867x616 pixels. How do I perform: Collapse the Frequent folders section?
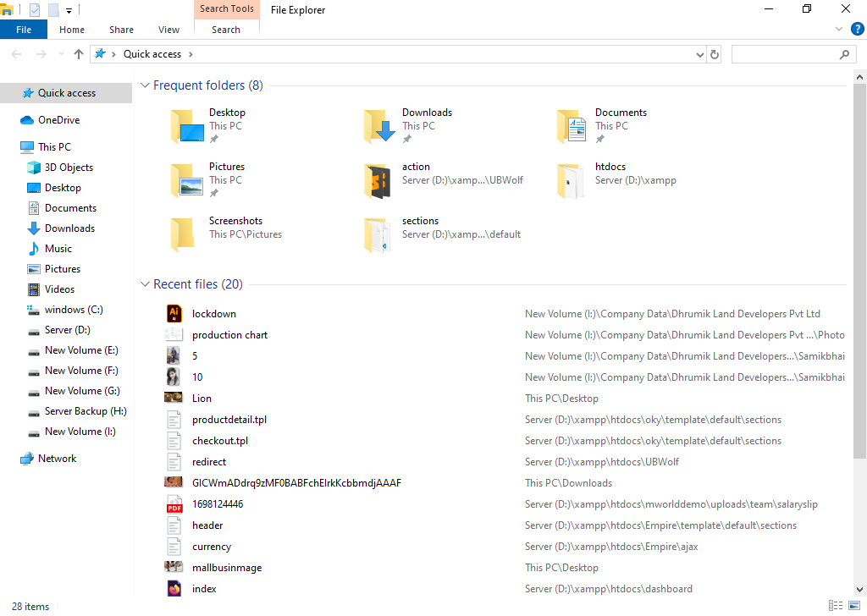coord(146,85)
